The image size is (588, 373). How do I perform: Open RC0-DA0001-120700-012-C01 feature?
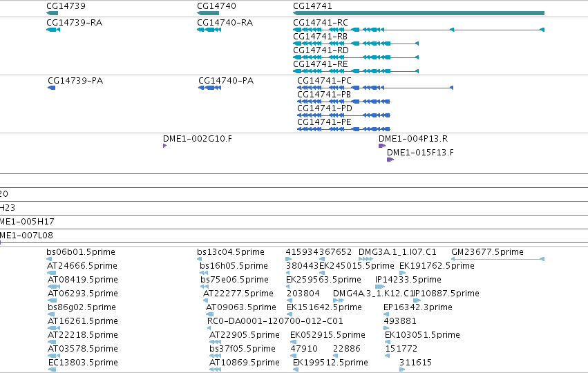tap(275, 321)
